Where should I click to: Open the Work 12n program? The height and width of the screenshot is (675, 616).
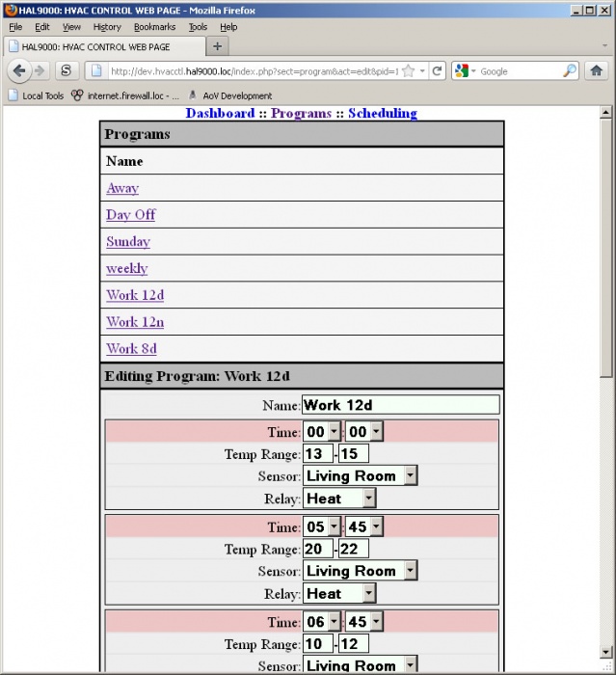click(135, 322)
